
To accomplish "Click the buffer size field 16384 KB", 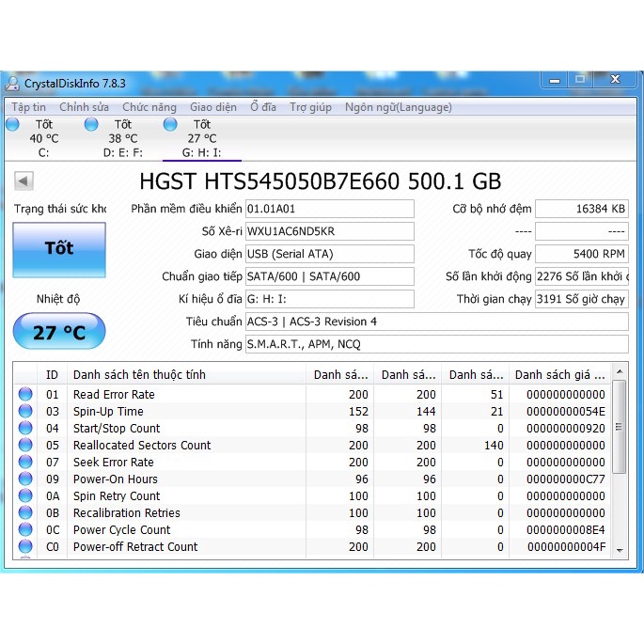I will 582,209.
